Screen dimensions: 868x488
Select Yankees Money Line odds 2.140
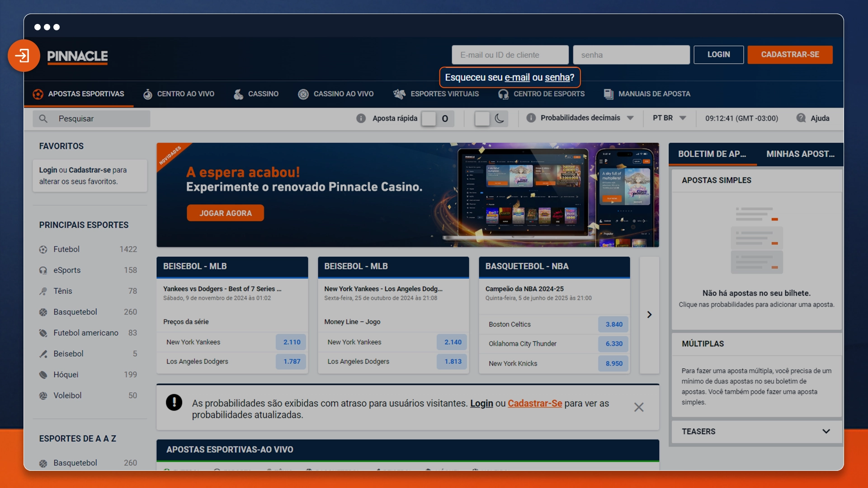click(453, 343)
